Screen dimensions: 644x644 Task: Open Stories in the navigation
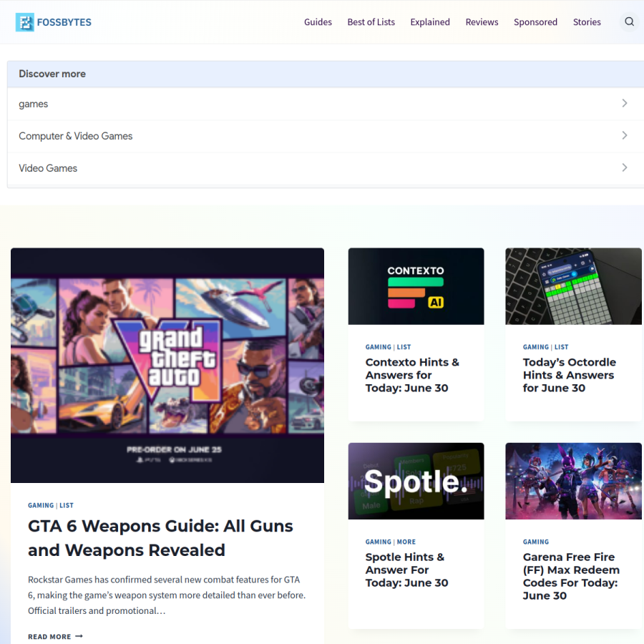pyautogui.click(x=587, y=22)
